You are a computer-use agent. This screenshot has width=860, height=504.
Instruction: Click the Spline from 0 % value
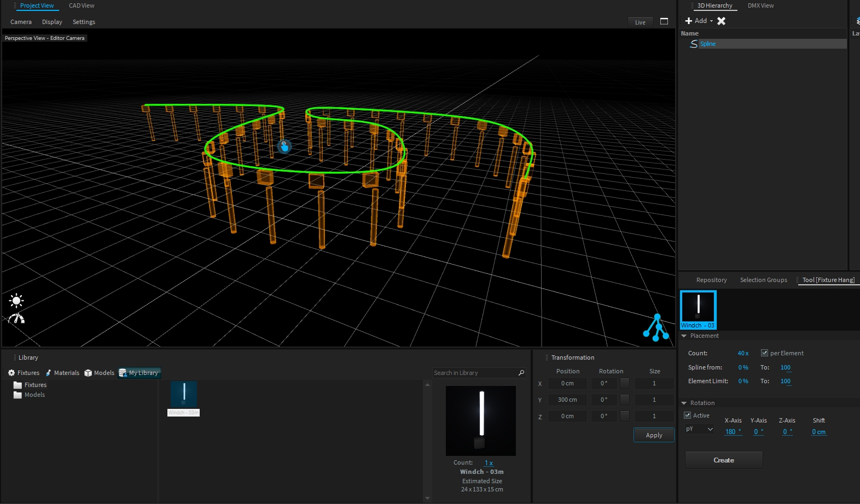pyautogui.click(x=743, y=367)
